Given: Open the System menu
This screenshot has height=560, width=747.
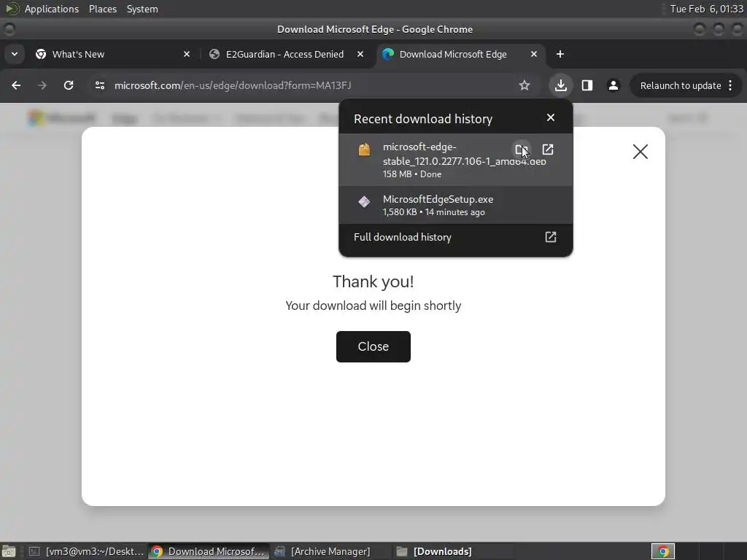Looking at the screenshot, I should [142, 9].
